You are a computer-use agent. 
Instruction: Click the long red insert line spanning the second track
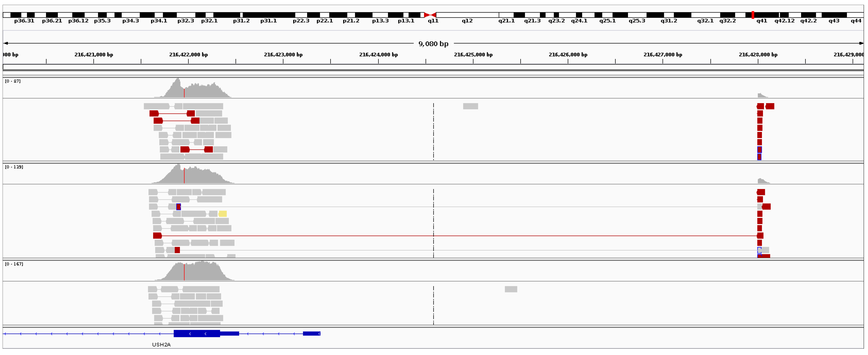pyautogui.click(x=459, y=236)
